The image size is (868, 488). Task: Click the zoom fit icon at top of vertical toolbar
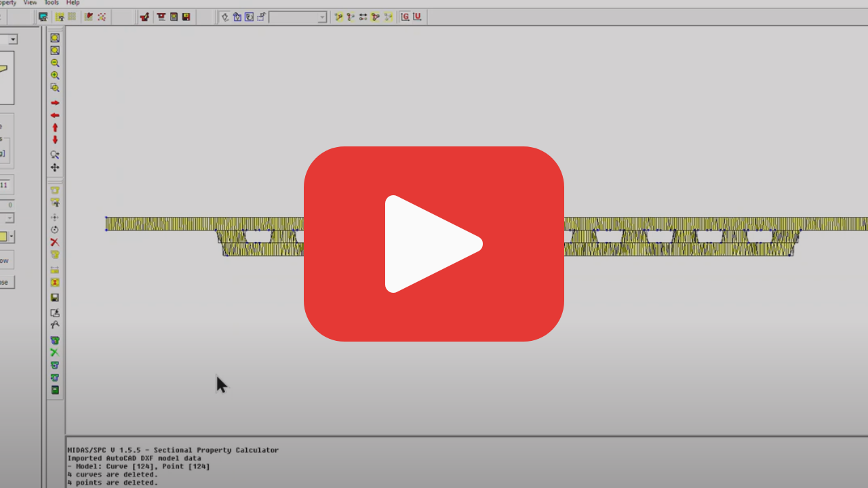pyautogui.click(x=55, y=38)
